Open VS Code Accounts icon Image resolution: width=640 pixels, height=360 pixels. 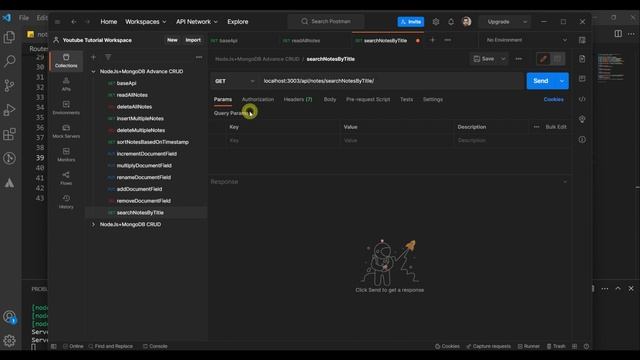tap(9, 317)
